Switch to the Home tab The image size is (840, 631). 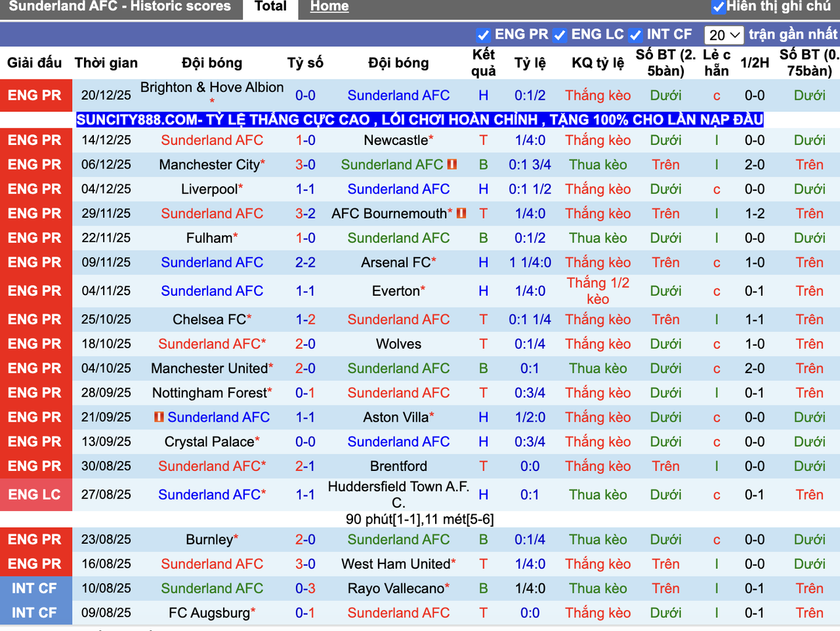point(329,7)
